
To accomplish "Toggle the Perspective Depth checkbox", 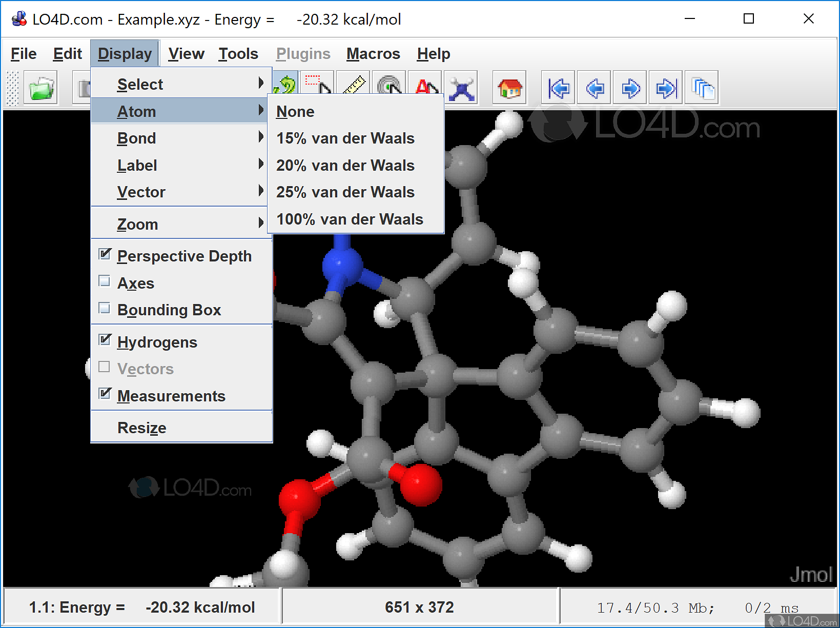I will point(105,254).
